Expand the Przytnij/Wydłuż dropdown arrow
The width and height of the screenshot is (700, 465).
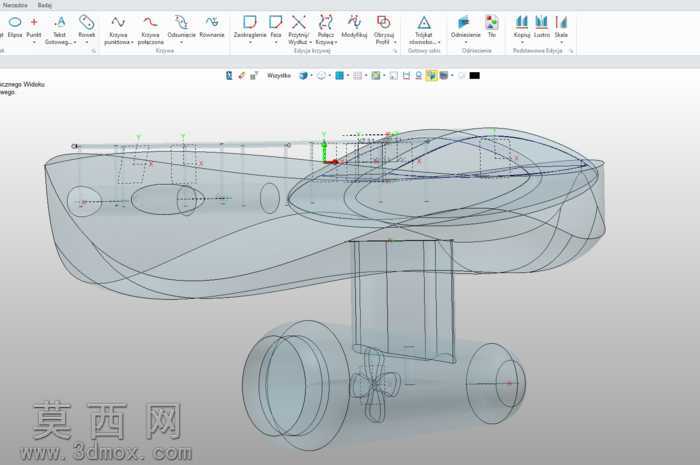click(310, 42)
